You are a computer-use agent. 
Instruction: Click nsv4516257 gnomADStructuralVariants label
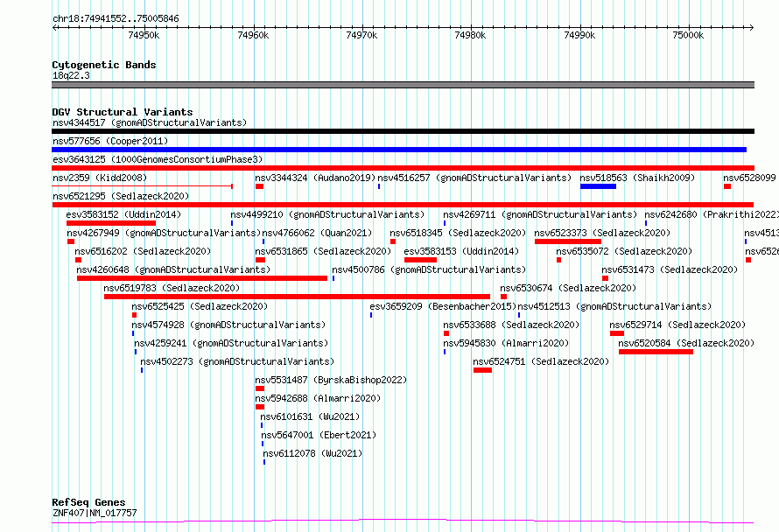pyautogui.click(x=474, y=178)
